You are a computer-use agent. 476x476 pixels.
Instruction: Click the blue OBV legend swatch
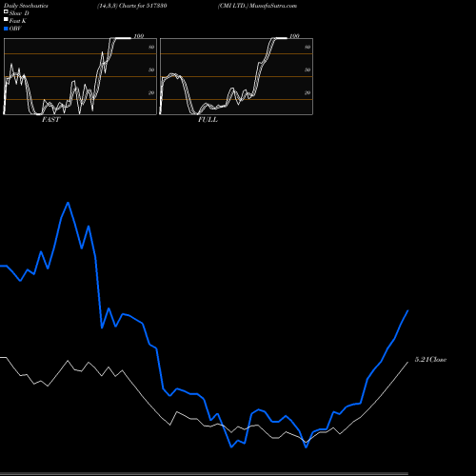tap(6, 29)
